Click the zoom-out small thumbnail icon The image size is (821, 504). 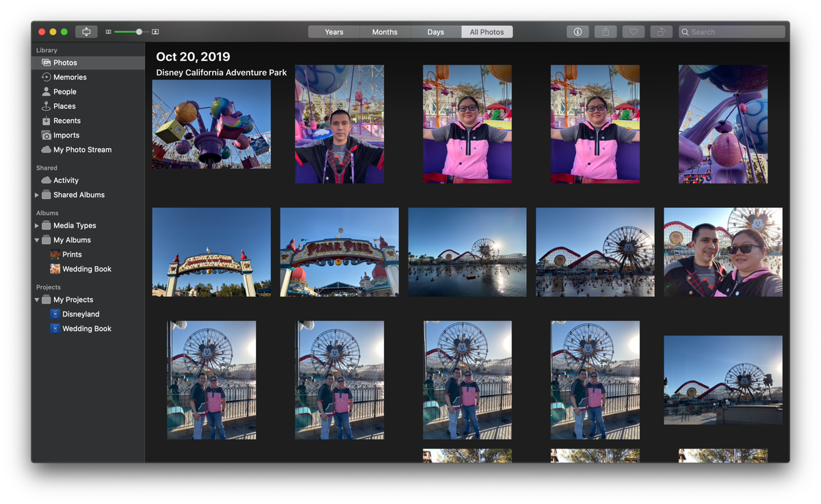coord(108,32)
